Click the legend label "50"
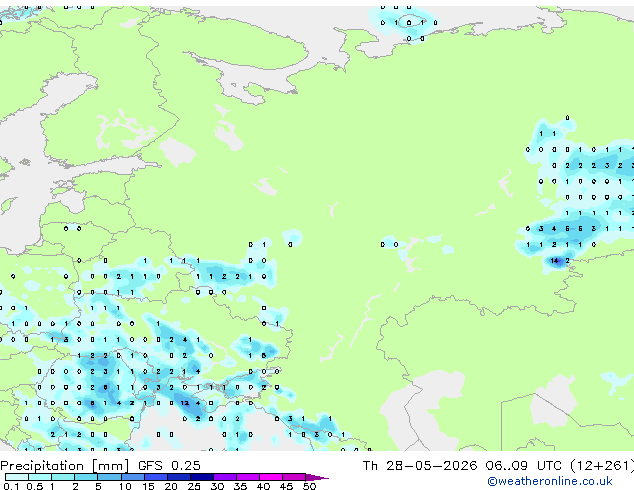 309,486
